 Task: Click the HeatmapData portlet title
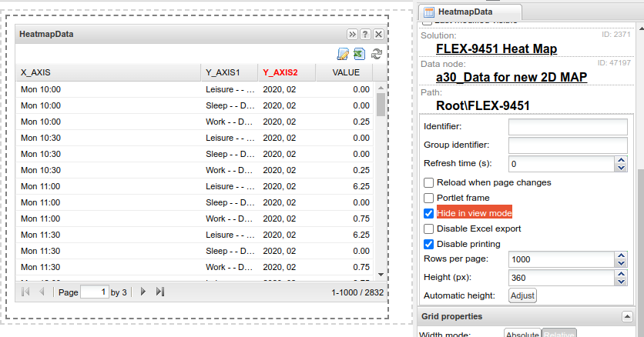coord(46,34)
